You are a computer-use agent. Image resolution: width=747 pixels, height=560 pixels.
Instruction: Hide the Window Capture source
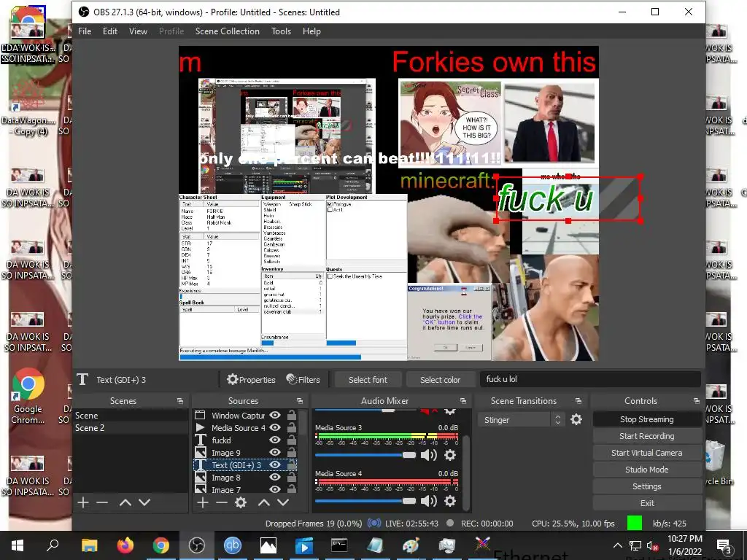[275, 415]
